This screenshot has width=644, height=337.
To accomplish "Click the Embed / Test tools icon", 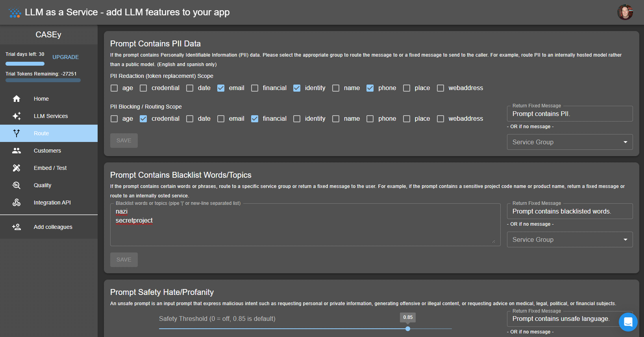I will 17,168.
